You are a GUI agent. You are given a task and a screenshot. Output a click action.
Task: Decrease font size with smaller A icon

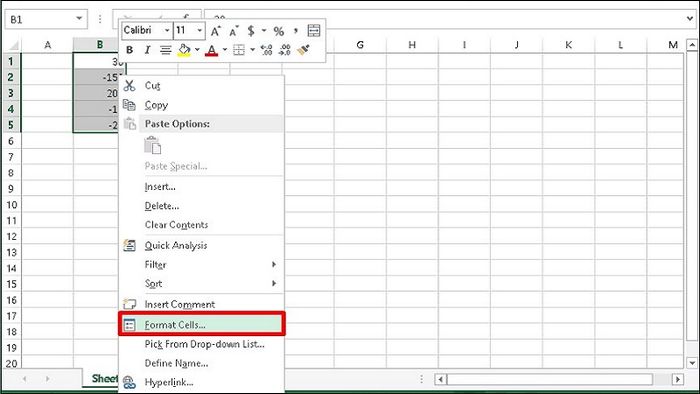(x=233, y=31)
